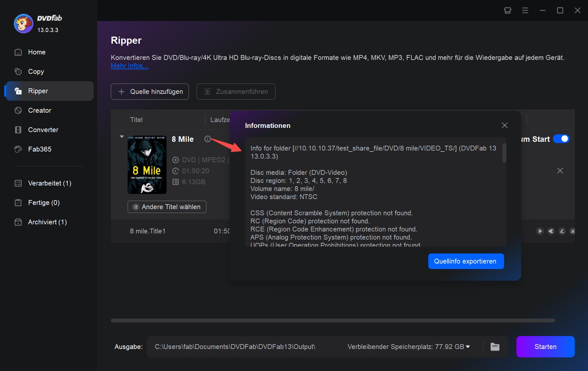Screen dimensions: 588x371
Task: Click the info icon beside 8 Mile
Action: coord(208,139)
